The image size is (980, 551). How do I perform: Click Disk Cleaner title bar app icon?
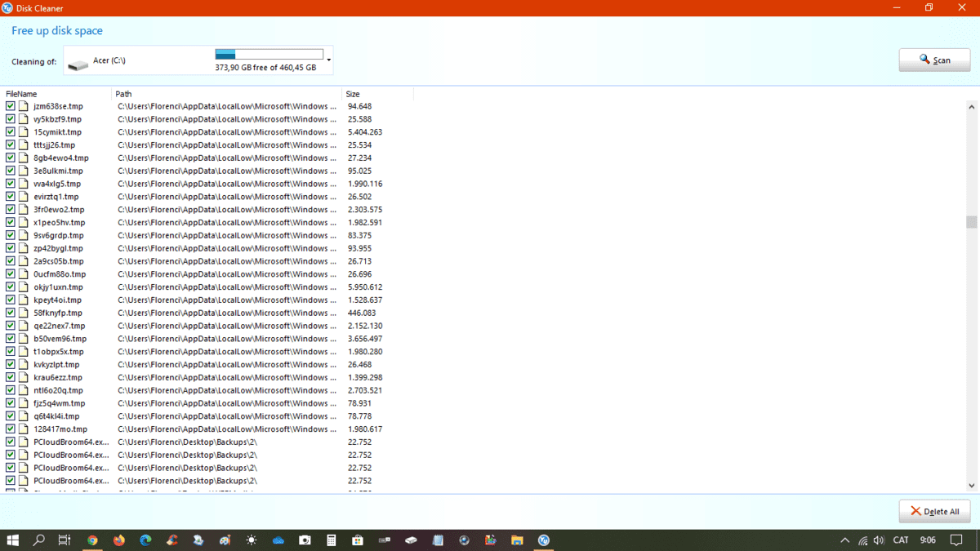click(x=7, y=7)
